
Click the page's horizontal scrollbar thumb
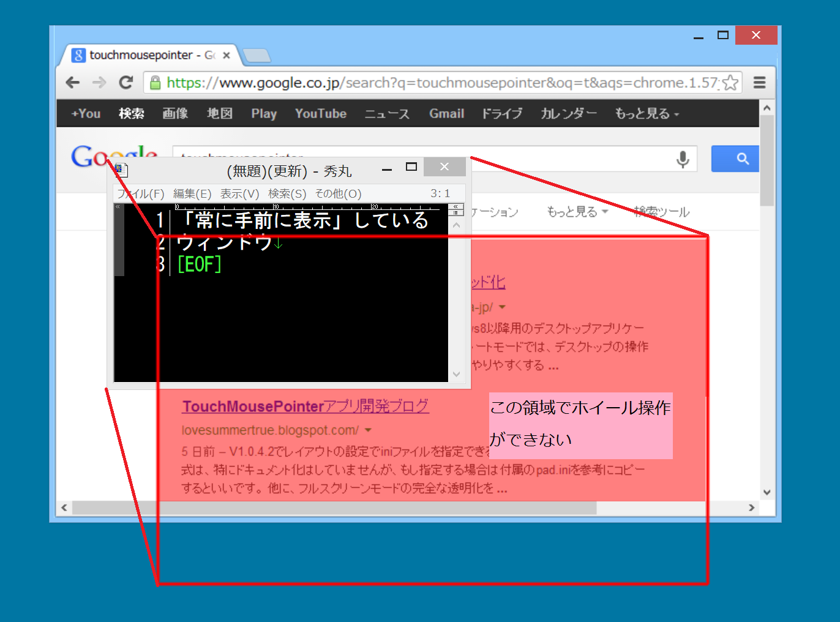click(334, 508)
